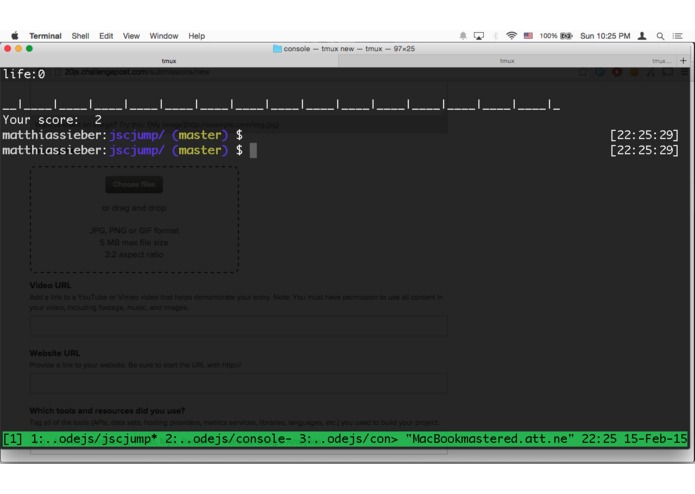Click the 'life:0' text
Image resolution: width=695 pixels, height=494 pixels.
pos(24,74)
